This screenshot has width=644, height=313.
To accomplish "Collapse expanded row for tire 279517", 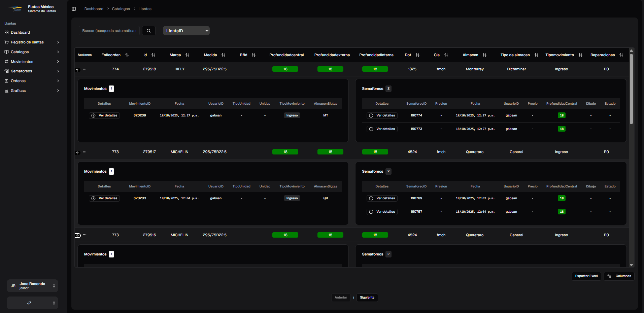I will coord(77,153).
